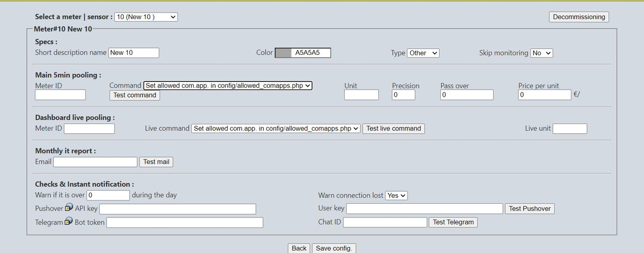Screen dimensions: 644x253
Task: Click the Pass over input field
Action: 467,95
